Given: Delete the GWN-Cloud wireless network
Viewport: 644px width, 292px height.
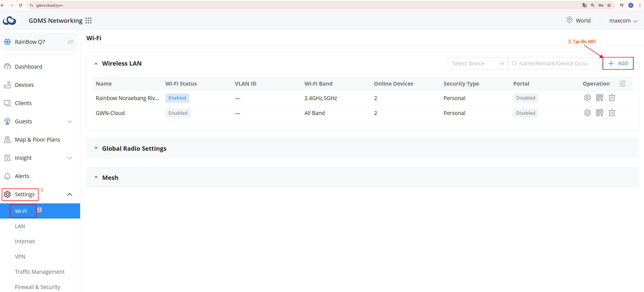Looking at the screenshot, I should tap(612, 113).
